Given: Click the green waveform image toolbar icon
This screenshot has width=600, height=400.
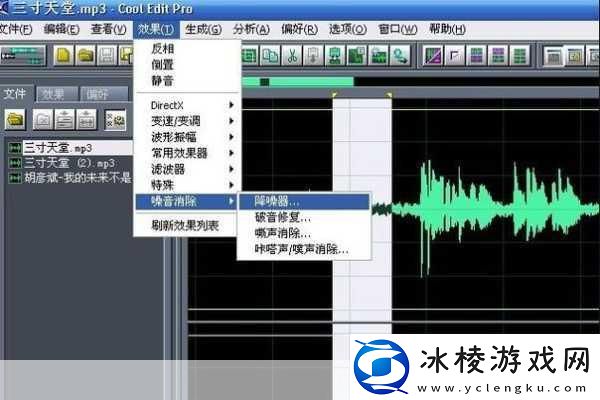Looking at the screenshot, I should 378,56.
